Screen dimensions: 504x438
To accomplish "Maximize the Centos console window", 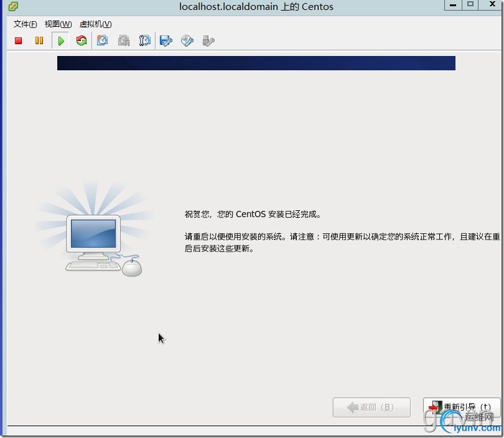I will point(470,4).
